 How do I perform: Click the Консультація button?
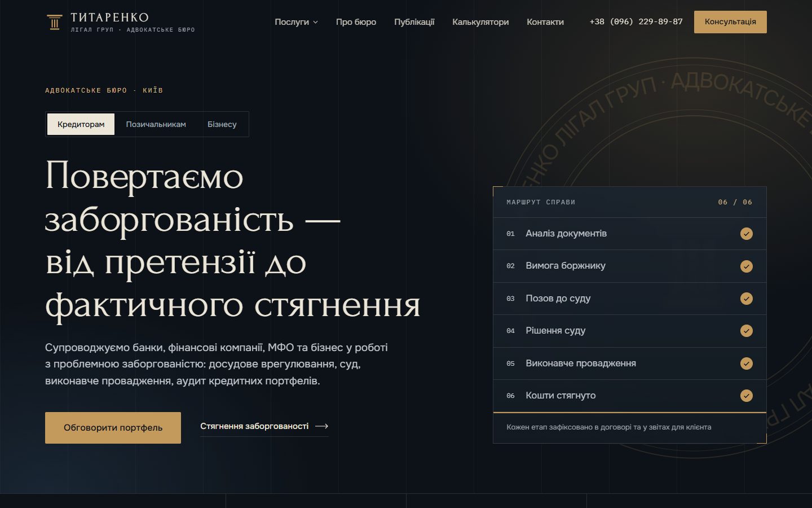(x=730, y=22)
